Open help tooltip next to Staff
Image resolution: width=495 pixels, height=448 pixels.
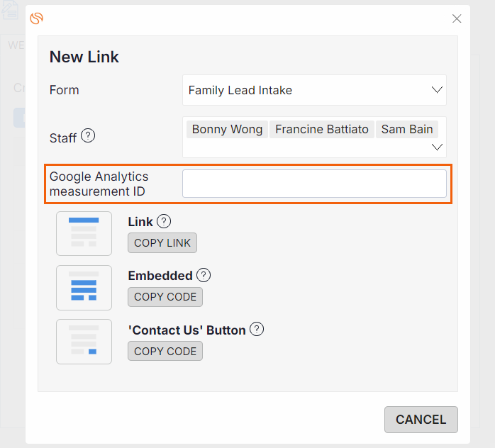point(88,136)
